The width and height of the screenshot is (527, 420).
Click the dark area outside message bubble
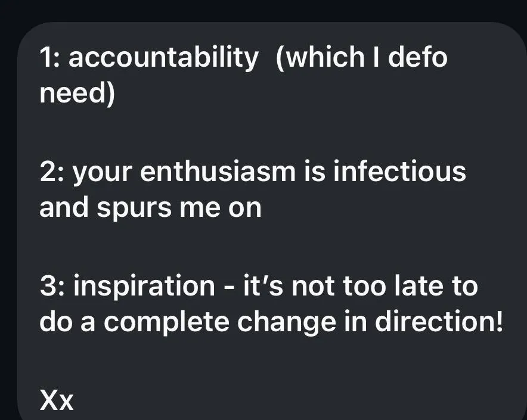point(262,9)
